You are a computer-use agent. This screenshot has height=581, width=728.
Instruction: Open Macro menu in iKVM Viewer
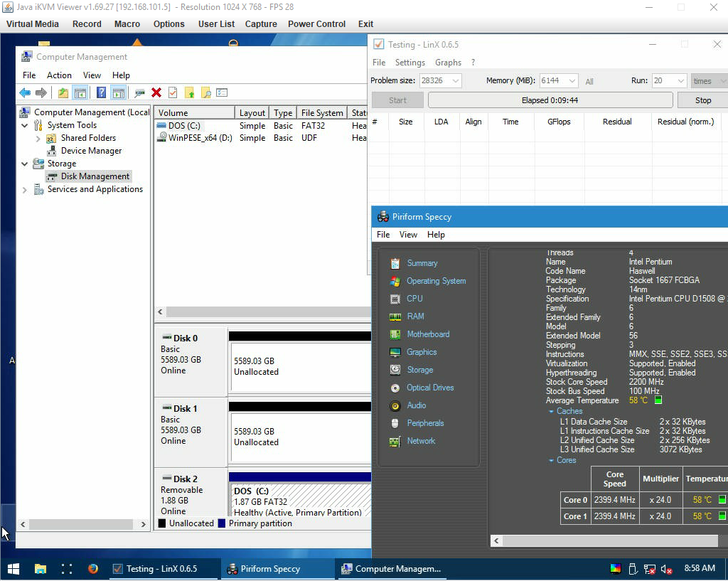click(x=127, y=24)
